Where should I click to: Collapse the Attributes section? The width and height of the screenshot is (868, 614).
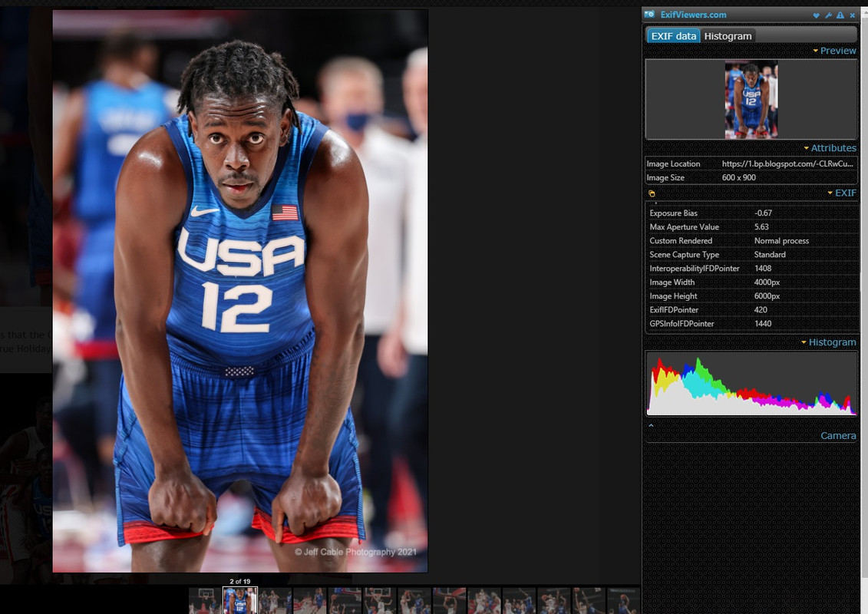(x=830, y=148)
